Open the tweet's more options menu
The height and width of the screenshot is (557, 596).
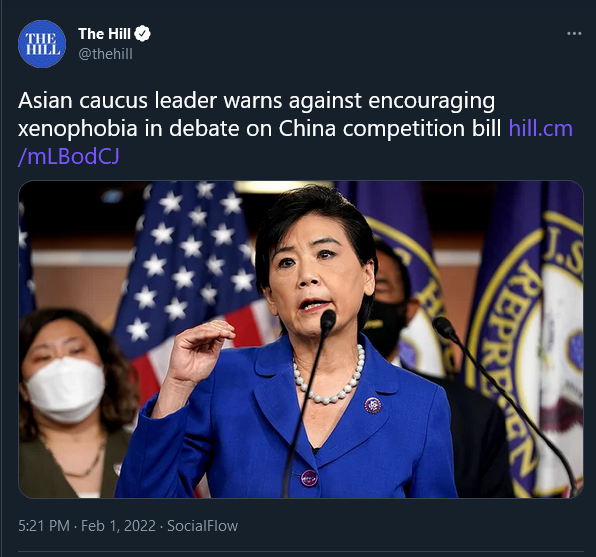574,33
